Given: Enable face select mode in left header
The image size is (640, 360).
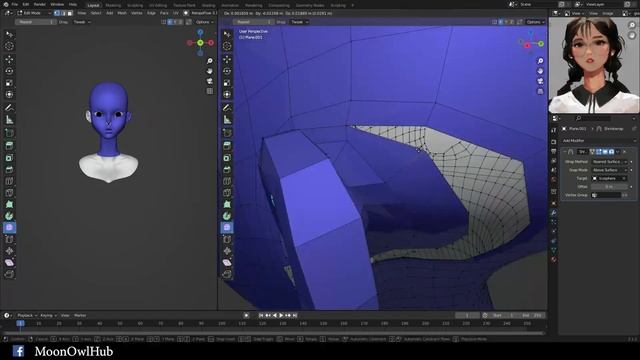Looking at the screenshot, I should coord(70,13).
